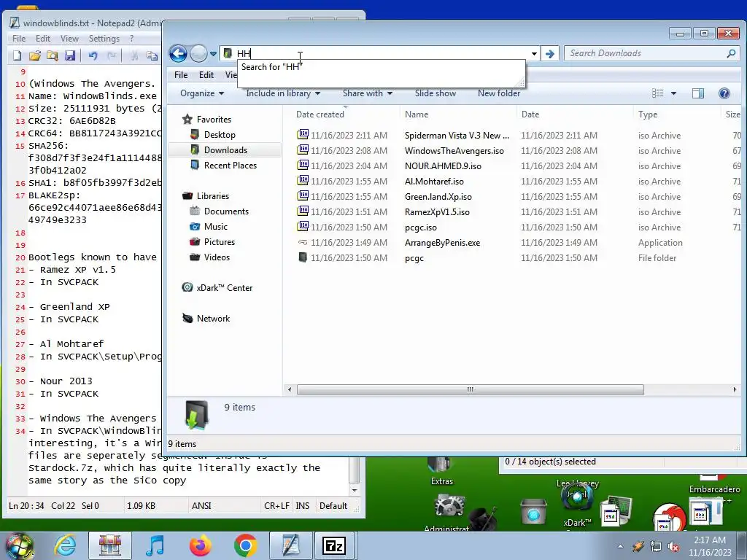
Task: Open Google Chrome from taskbar
Action: [245, 545]
